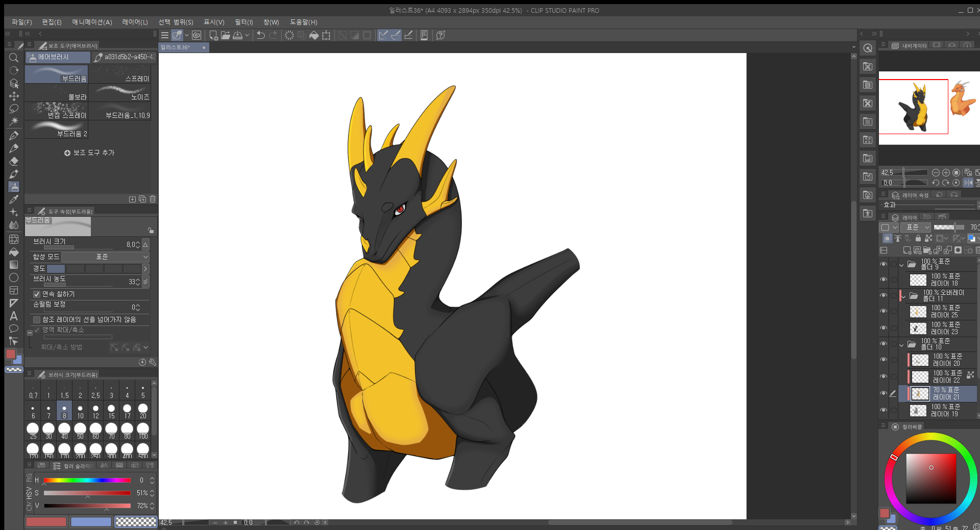This screenshot has height=530, width=980.
Task: Select the 스프레이 sub tool
Action: [x=120, y=74]
